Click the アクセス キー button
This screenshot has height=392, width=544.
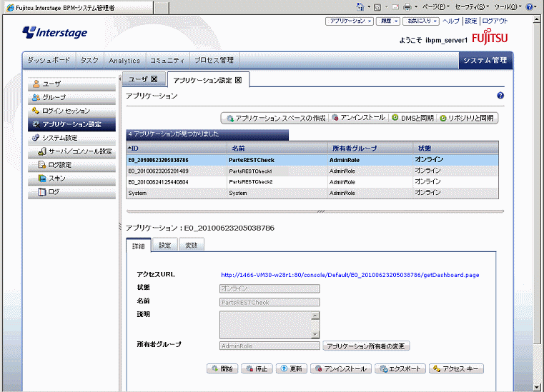[456, 368]
